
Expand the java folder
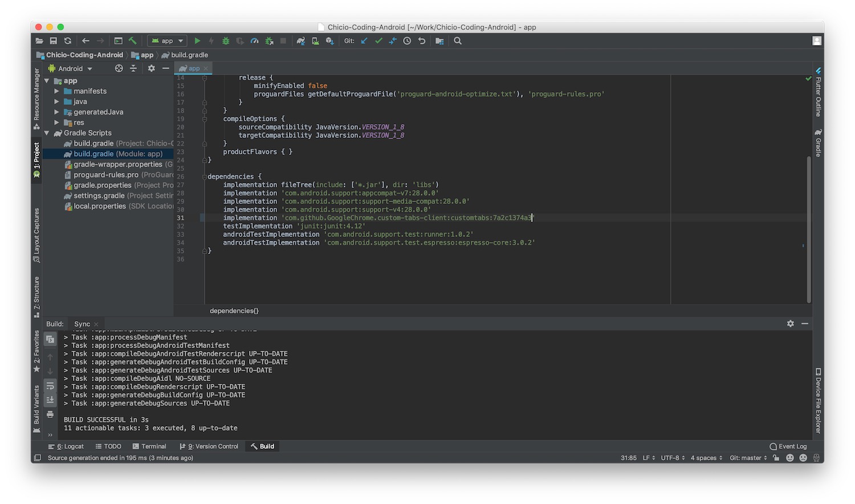click(56, 101)
